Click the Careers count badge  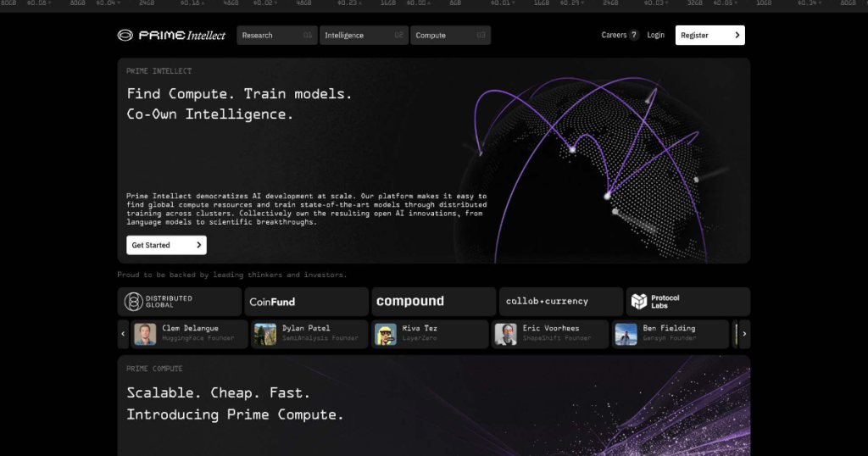(x=634, y=35)
